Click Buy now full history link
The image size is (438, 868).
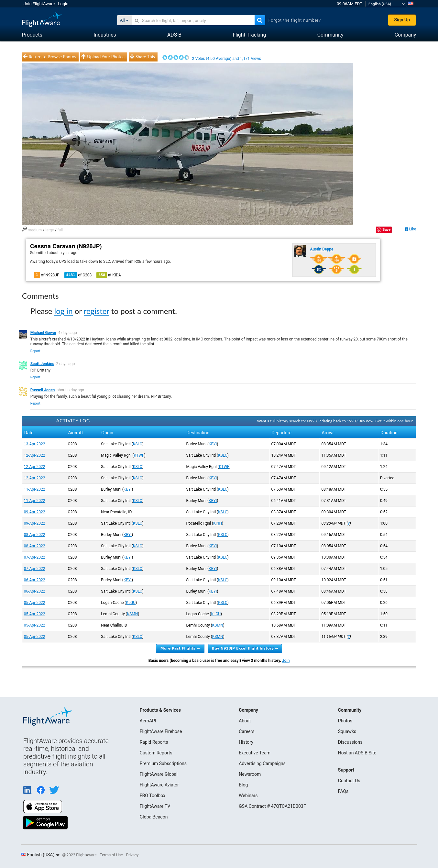click(386, 421)
